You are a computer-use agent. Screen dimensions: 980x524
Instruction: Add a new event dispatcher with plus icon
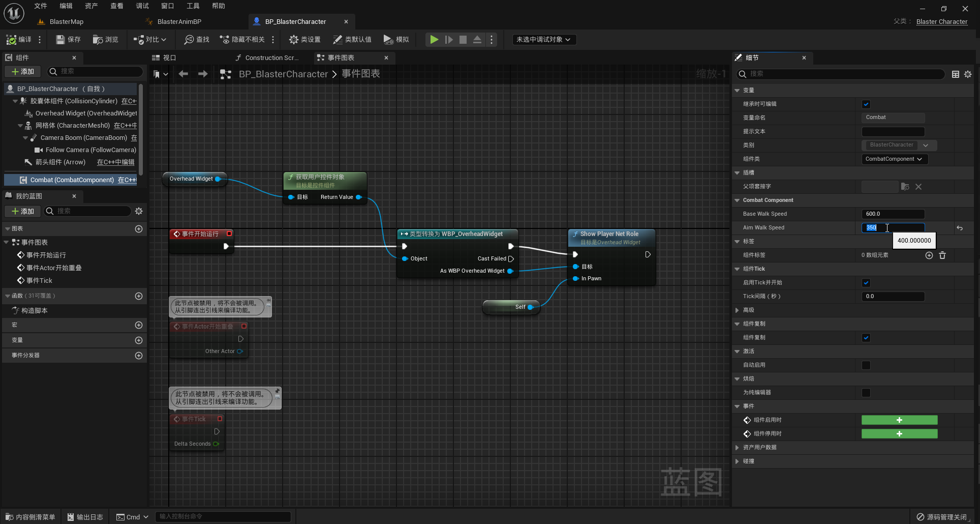point(139,356)
